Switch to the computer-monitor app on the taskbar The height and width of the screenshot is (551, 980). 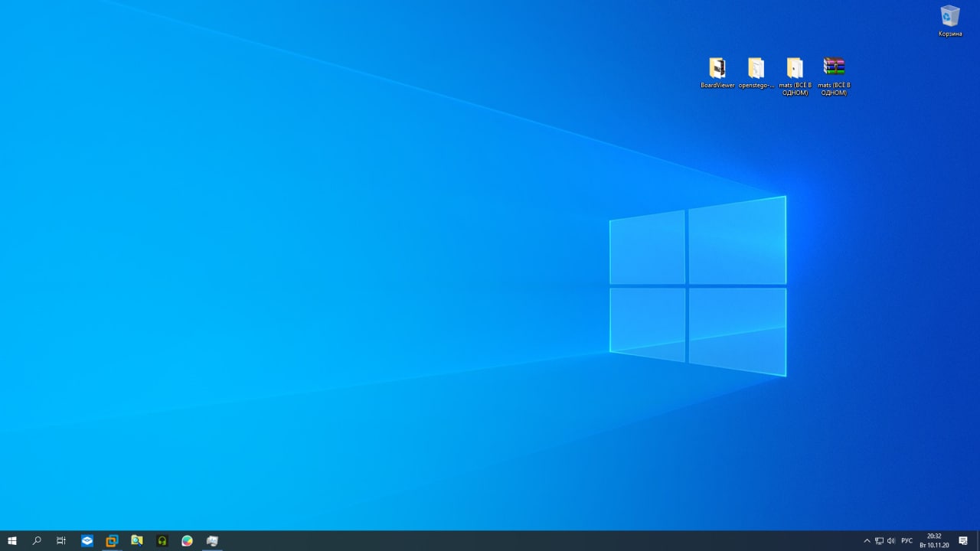point(212,541)
